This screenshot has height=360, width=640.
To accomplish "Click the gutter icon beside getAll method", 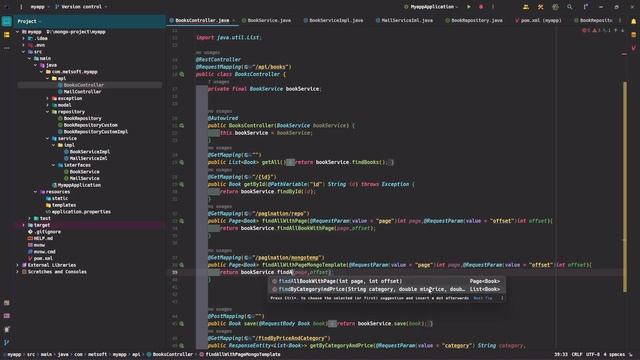I will (x=182, y=162).
